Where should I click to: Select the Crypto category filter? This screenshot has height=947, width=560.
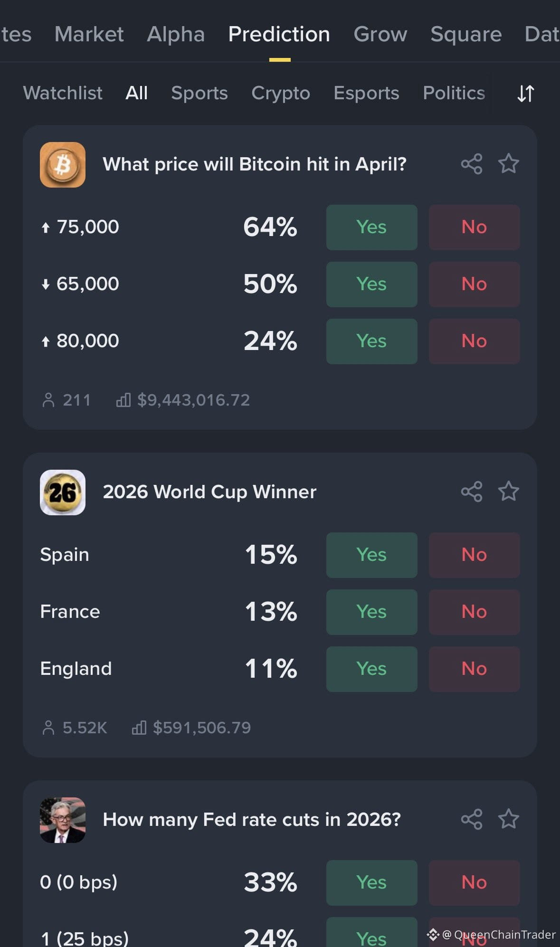tap(281, 93)
